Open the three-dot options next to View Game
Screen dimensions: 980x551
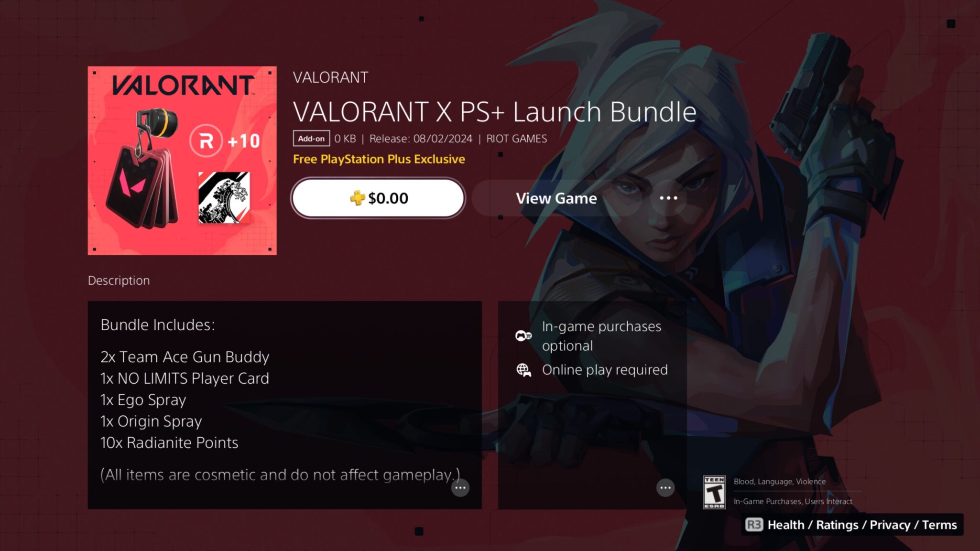click(x=668, y=198)
